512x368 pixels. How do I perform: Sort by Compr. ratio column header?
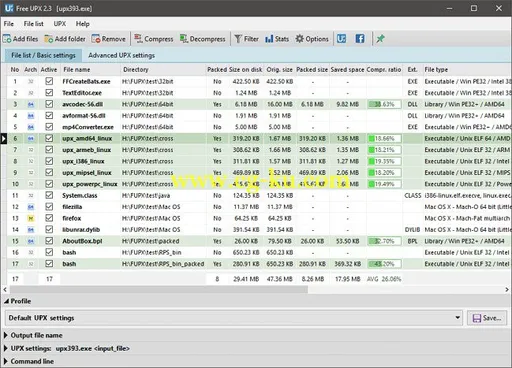click(x=384, y=70)
